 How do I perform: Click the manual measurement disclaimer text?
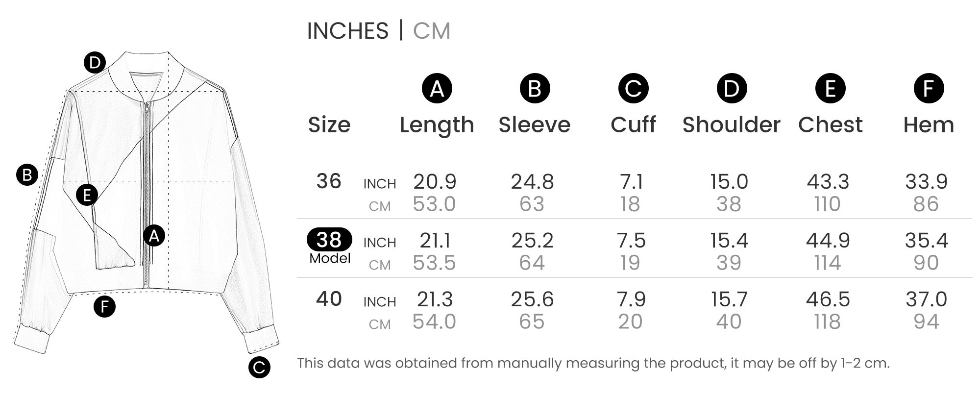(593, 363)
